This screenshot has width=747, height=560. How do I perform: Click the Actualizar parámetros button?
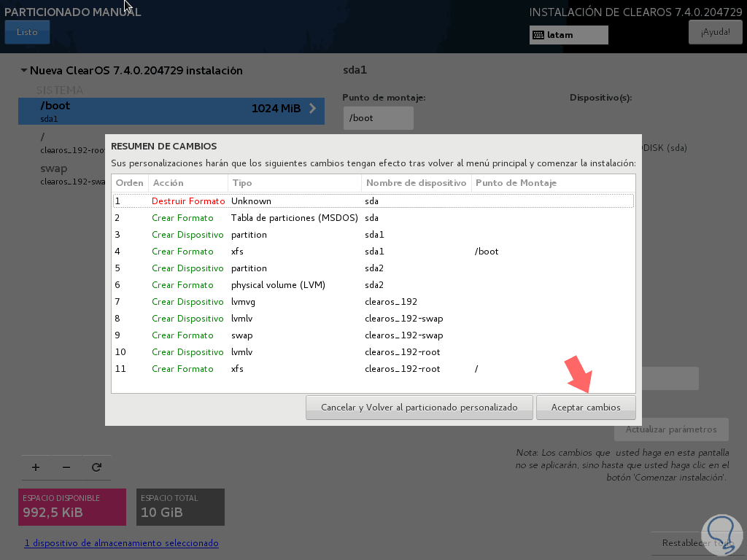(x=671, y=429)
